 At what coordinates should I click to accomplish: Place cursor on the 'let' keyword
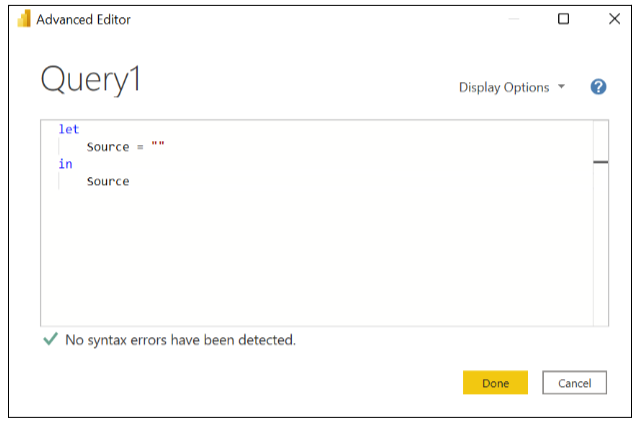68,129
